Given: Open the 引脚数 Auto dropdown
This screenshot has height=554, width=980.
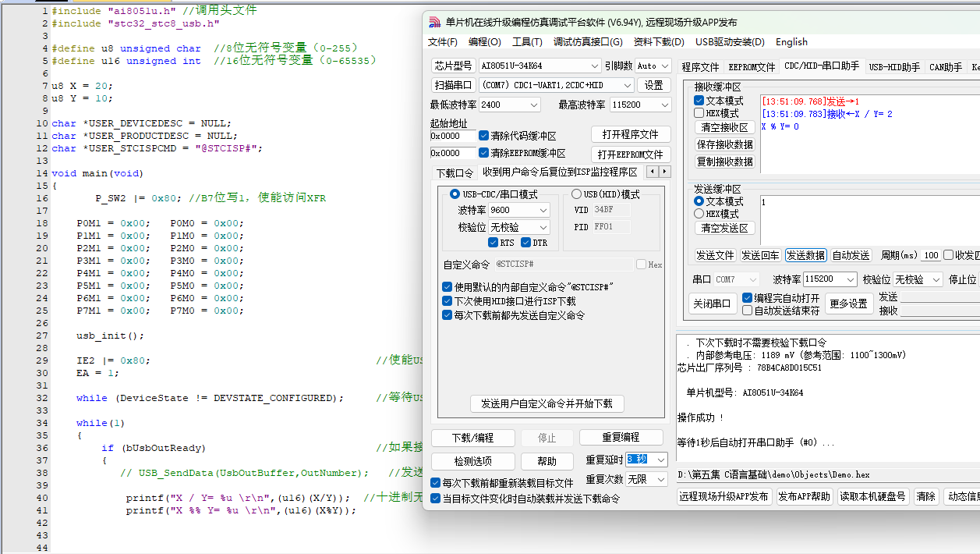Looking at the screenshot, I should click(x=653, y=66).
